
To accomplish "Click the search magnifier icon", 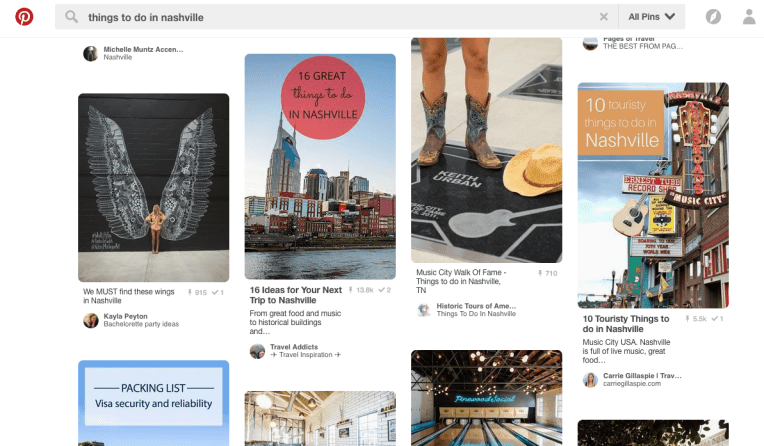I will pos(72,17).
